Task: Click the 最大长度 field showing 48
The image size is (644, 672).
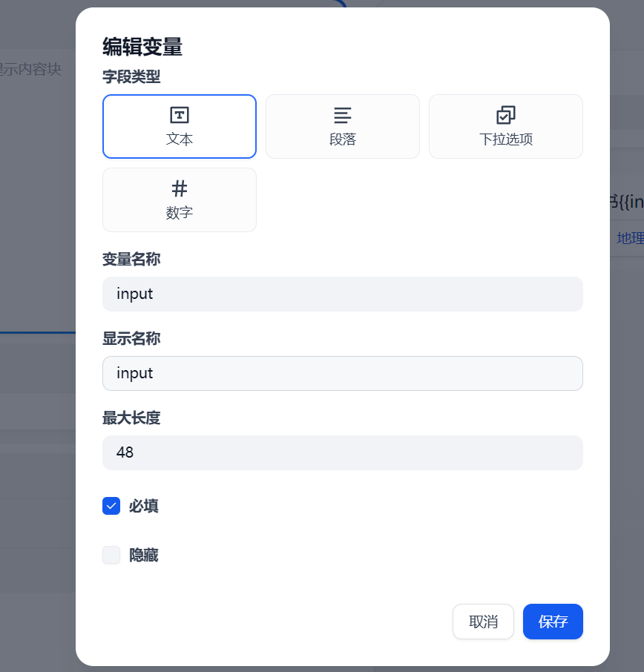Action: 343,452
